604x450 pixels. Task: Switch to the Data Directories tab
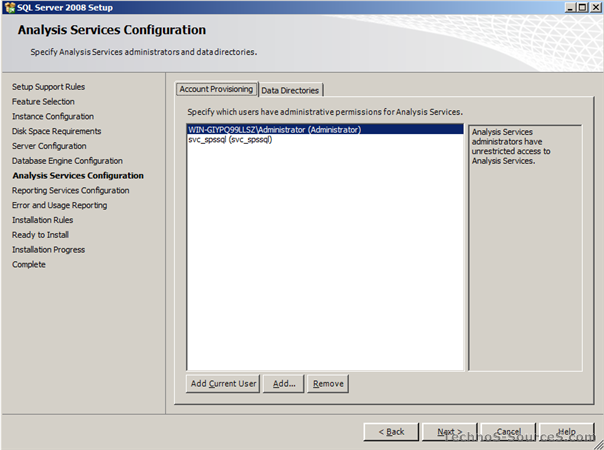pyautogui.click(x=290, y=90)
